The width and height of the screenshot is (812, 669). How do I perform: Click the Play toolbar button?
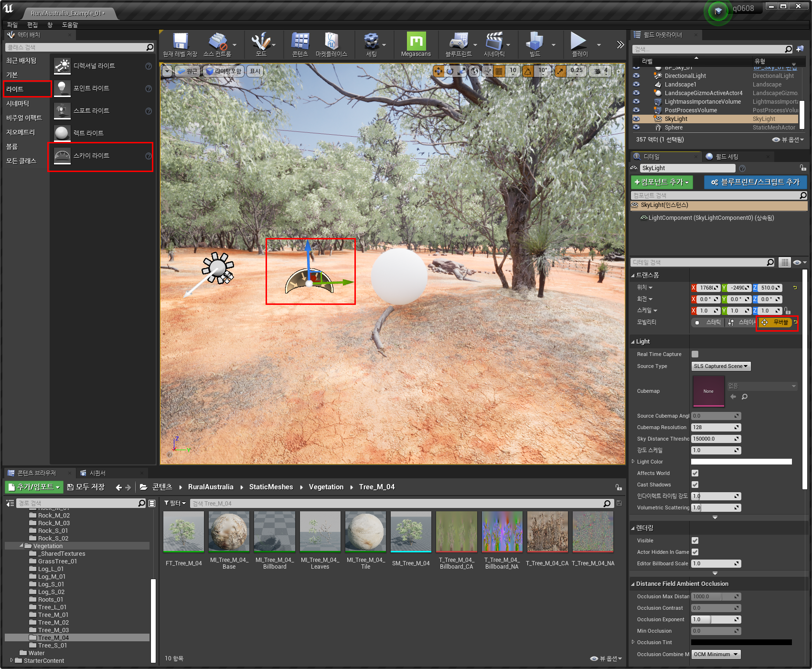pyautogui.click(x=579, y=45)
